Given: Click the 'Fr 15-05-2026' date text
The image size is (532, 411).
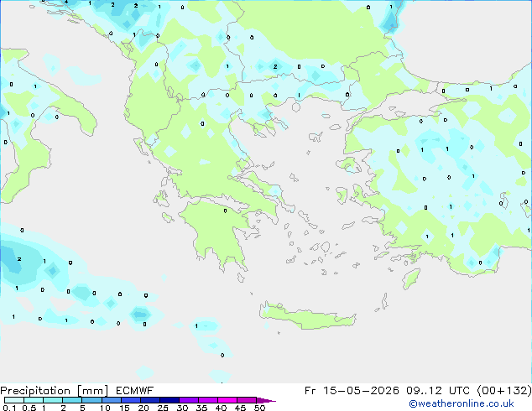Looking at the screenshot, I should (x=352, y=391).
